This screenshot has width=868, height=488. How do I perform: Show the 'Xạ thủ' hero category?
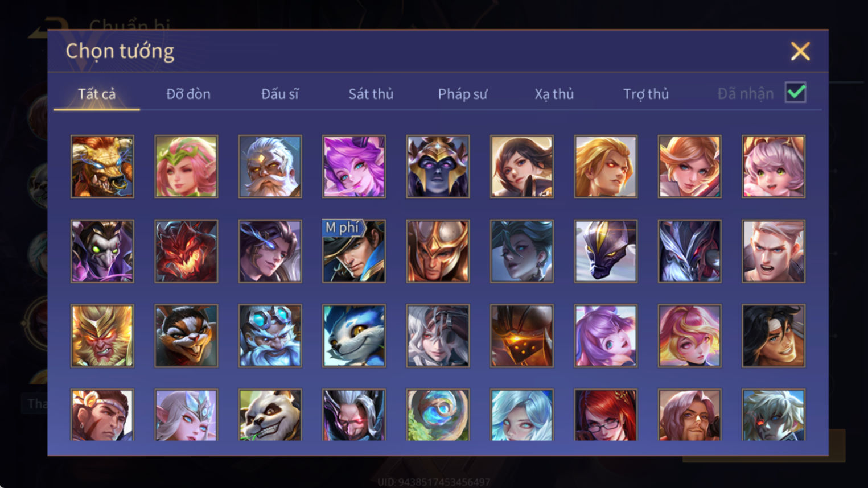[x=554, y=94]
